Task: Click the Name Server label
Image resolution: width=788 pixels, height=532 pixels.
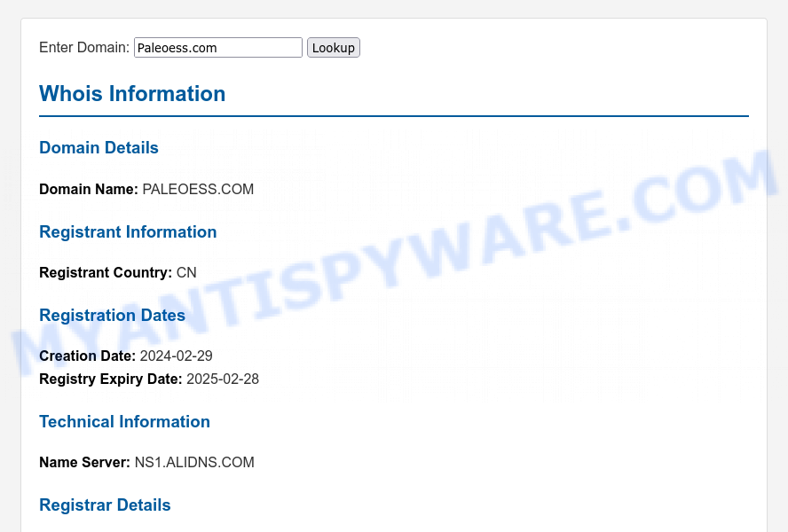Action: coord(84,463)
